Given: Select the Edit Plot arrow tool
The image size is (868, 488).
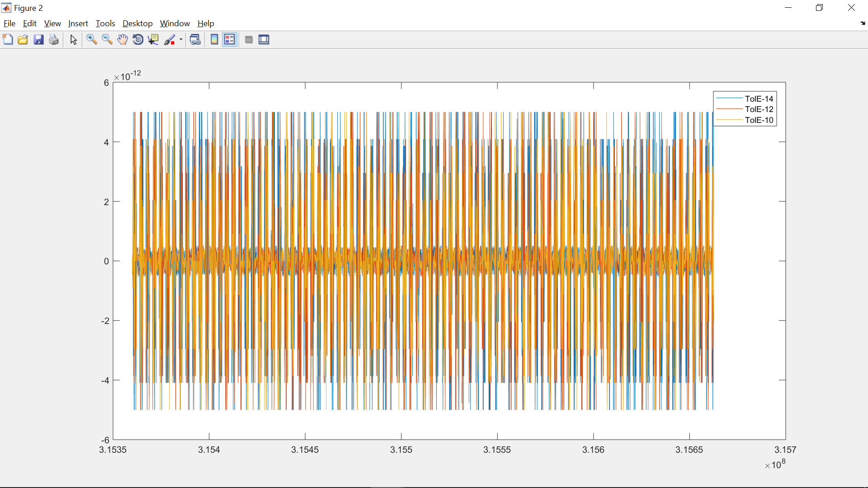Looking at the screenshot, I should click(74, 40).
